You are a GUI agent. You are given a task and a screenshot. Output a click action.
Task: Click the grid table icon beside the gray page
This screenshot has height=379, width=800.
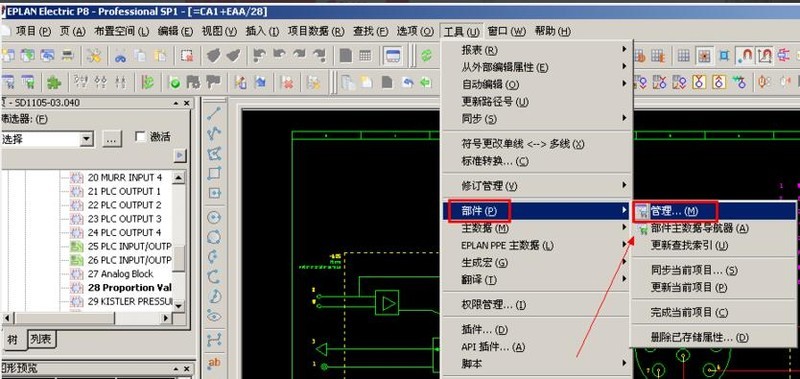click(x=365, y=56)
